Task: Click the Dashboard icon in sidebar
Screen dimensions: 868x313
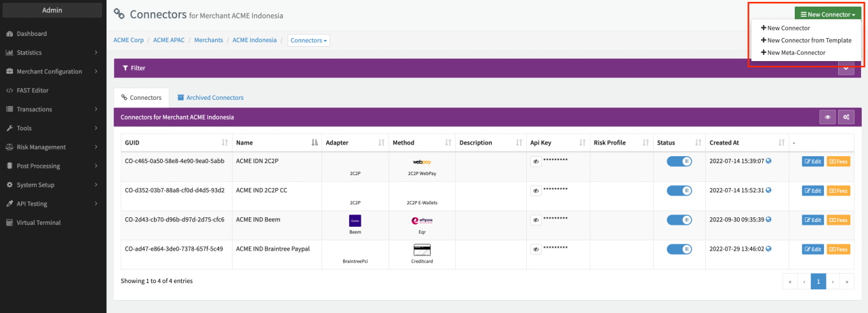Action: 9,33
